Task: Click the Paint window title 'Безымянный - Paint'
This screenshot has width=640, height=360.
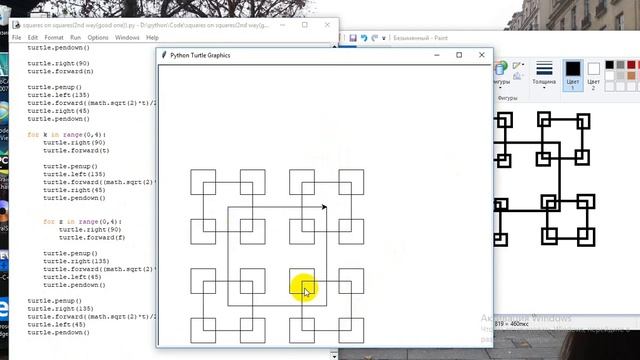Action: pos(420,38)
